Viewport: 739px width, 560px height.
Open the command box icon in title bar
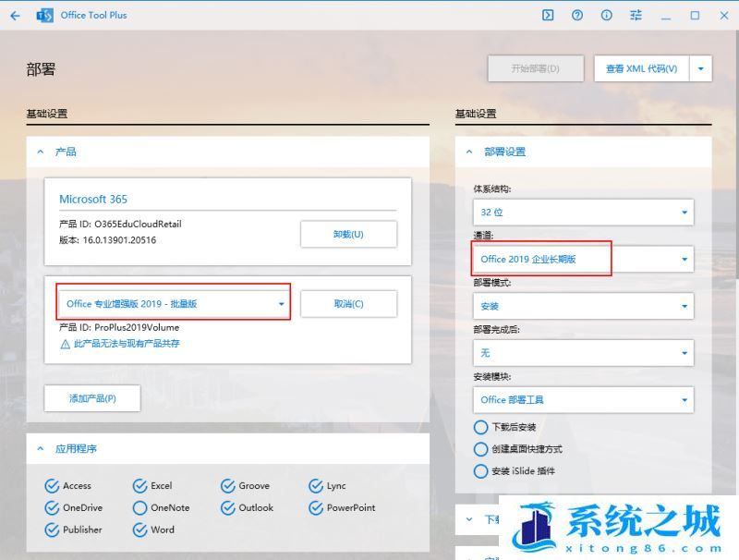(548, 16)
